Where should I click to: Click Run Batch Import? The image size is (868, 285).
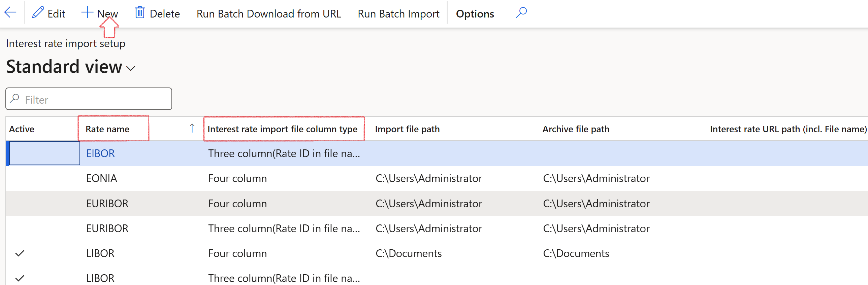pyautogui.click(x=398, y=14)
